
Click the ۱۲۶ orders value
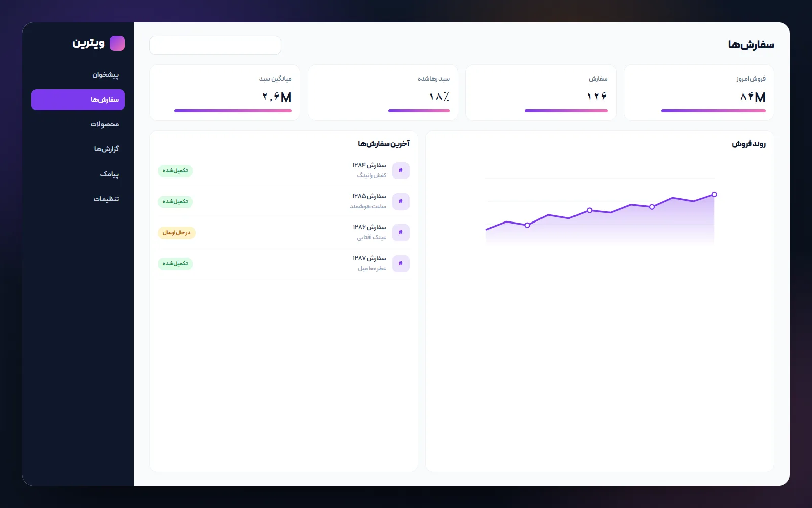597,97
